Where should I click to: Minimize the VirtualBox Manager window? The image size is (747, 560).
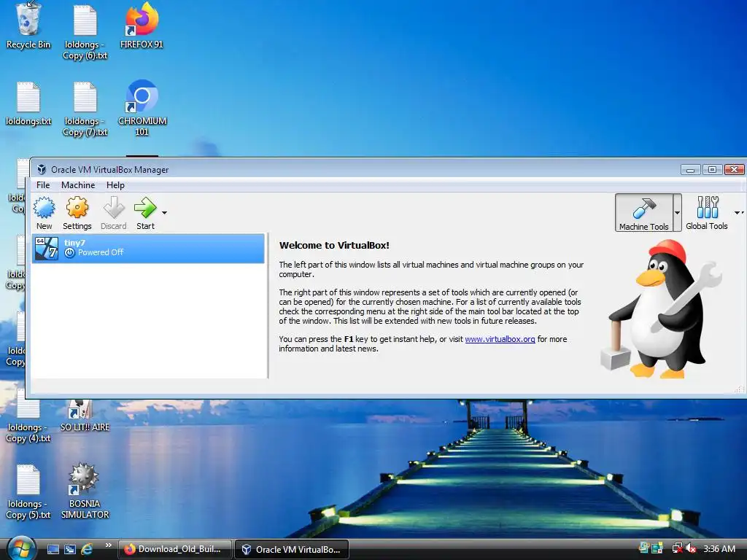pos(690,169)
